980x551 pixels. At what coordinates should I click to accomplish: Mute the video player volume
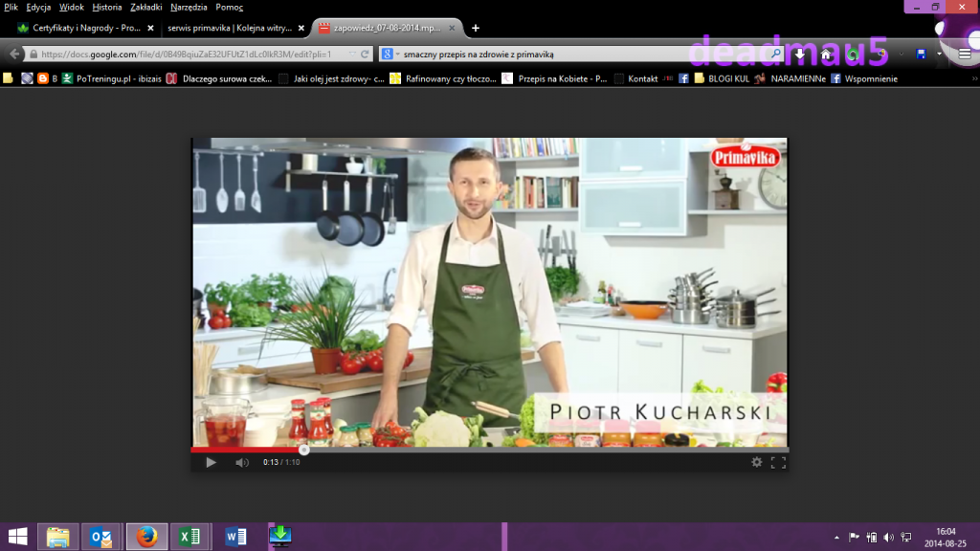(242, 463)
